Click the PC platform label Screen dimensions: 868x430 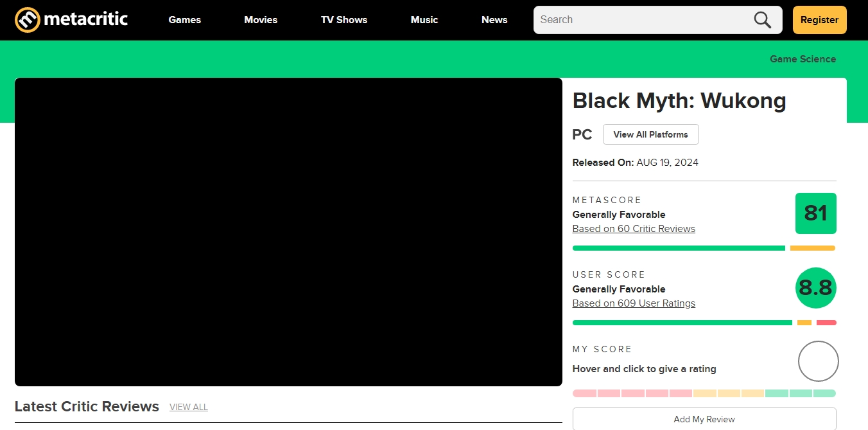pos(582,135)
